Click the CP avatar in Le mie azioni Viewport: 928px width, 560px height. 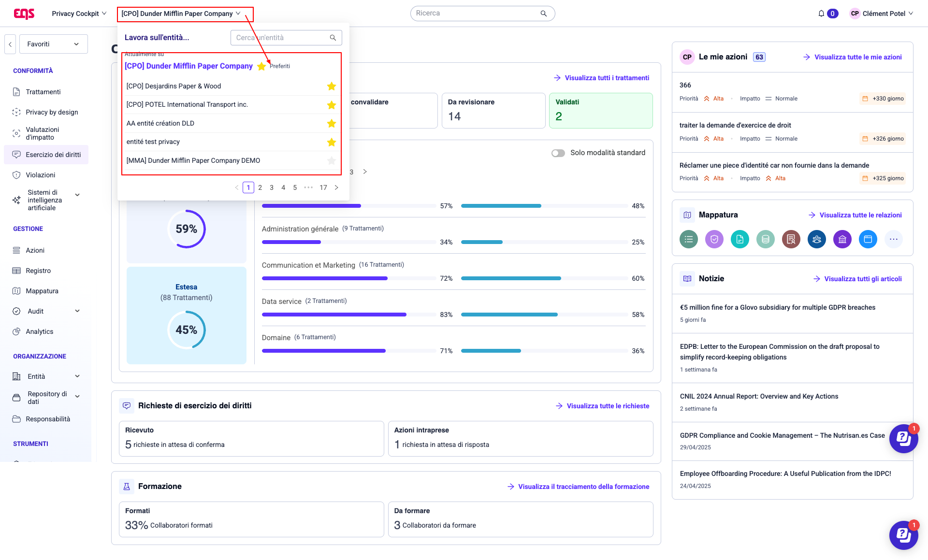pyautogui.click(x=687, y=57)
